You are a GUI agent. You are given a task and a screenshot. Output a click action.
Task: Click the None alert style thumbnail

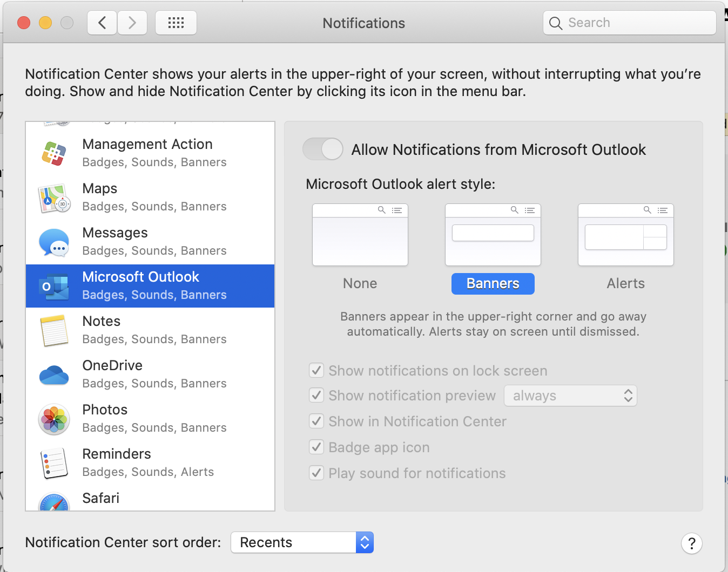click(x=360, y=235)
